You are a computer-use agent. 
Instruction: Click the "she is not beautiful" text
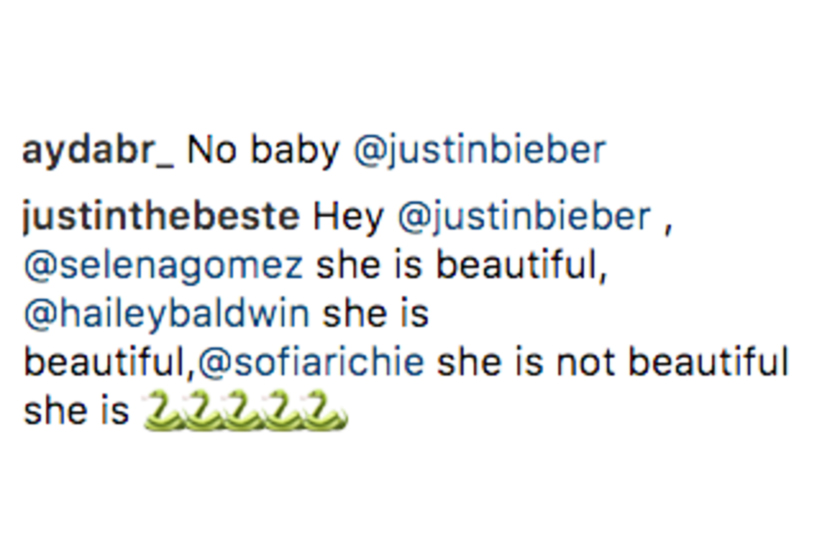pyautogui.click(x=613, y=363)
